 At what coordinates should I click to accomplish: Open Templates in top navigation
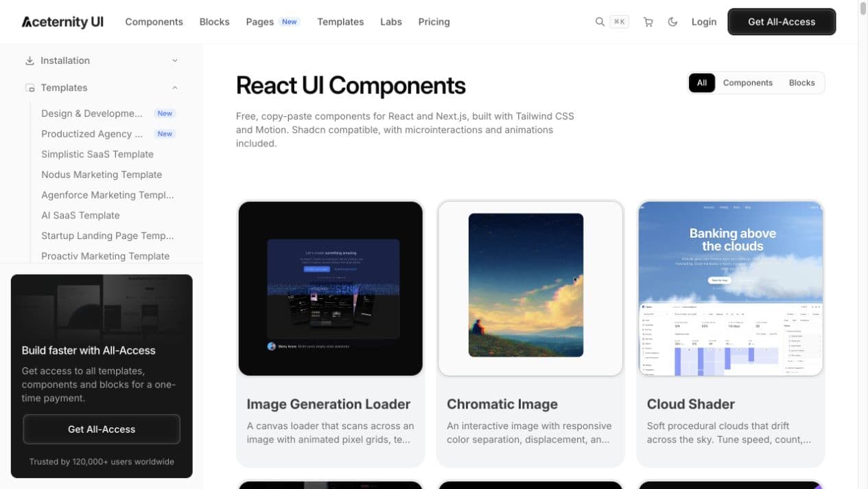(340, 22)
